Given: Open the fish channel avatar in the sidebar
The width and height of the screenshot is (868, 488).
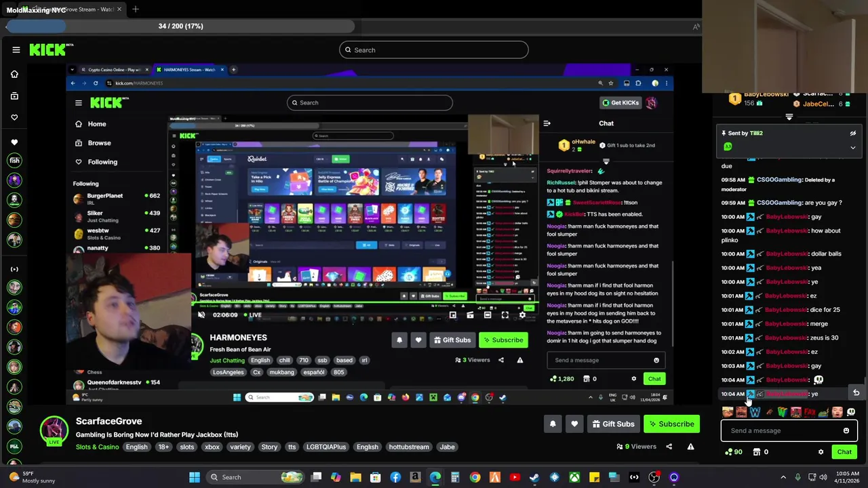Looking at the screenshot, I should [14, 161].
